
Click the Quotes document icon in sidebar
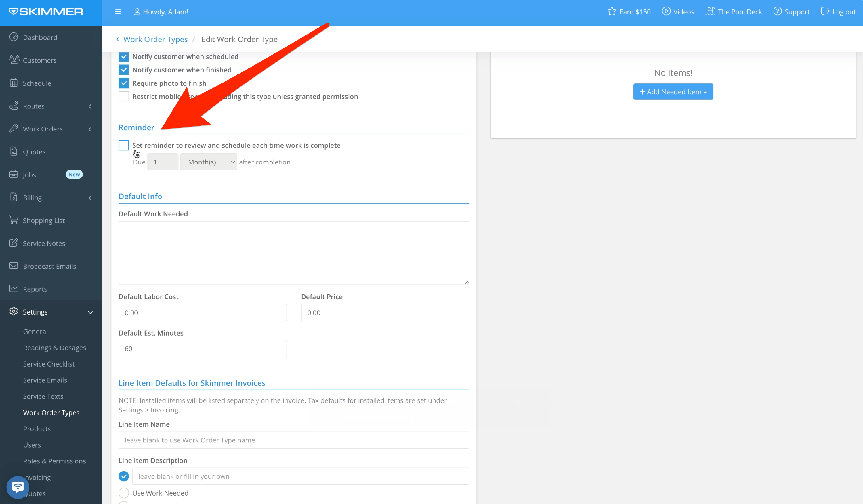(14, 151)
